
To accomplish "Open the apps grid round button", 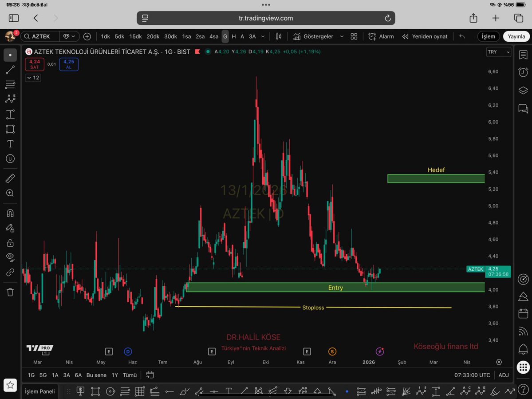I will pos(523,367).
